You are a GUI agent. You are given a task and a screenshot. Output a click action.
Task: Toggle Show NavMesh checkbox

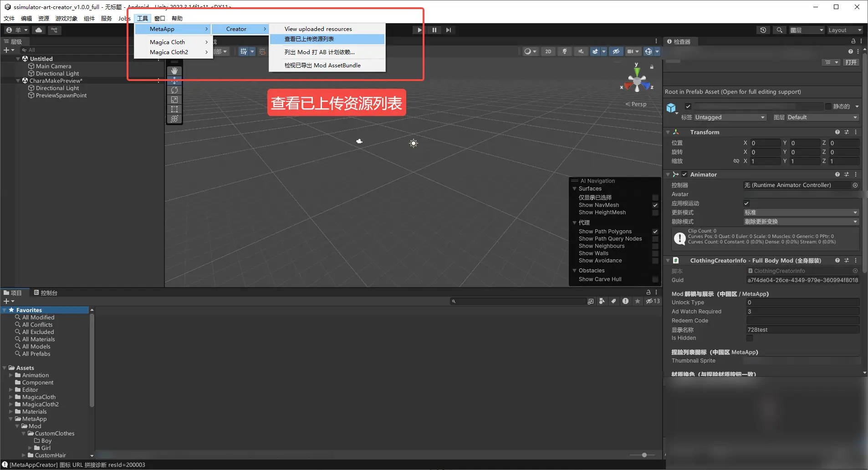[655, 205]
